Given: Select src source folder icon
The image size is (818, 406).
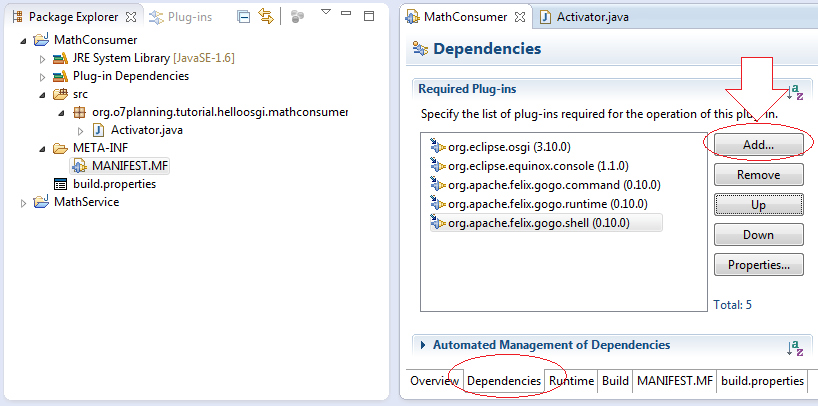Looking at the screenshot, I should (61, 94).
